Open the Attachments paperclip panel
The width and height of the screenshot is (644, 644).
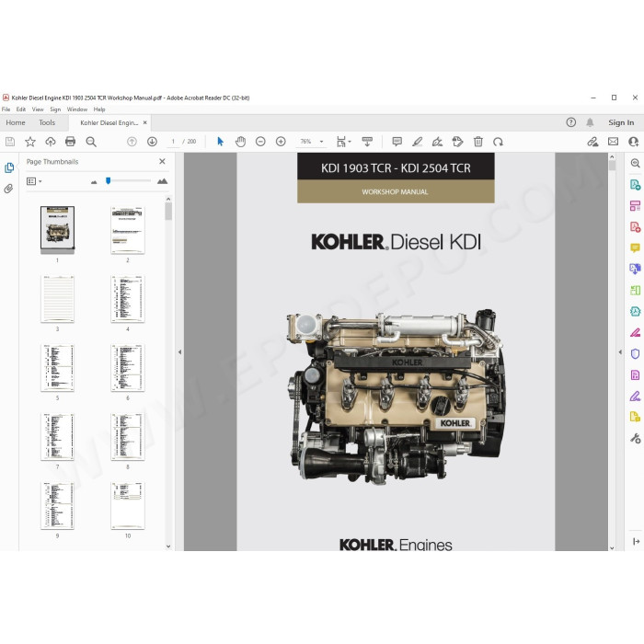tap(8, 189)
